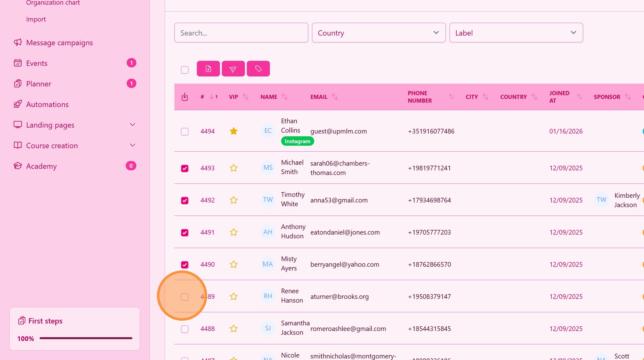Click into the Search input field
The width and height of the screenshot is (644, 360).
pyautogui.click(x=241, y=33)
